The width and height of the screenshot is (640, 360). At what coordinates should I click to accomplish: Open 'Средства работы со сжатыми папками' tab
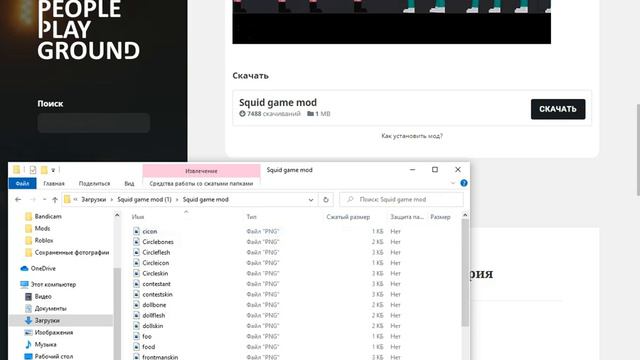(x=201, y=184)
